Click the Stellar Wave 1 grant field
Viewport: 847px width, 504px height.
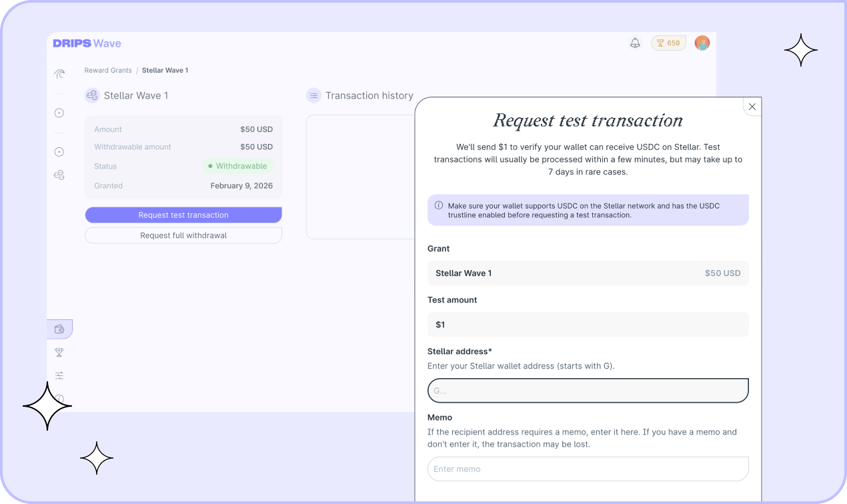coord(588,273)
